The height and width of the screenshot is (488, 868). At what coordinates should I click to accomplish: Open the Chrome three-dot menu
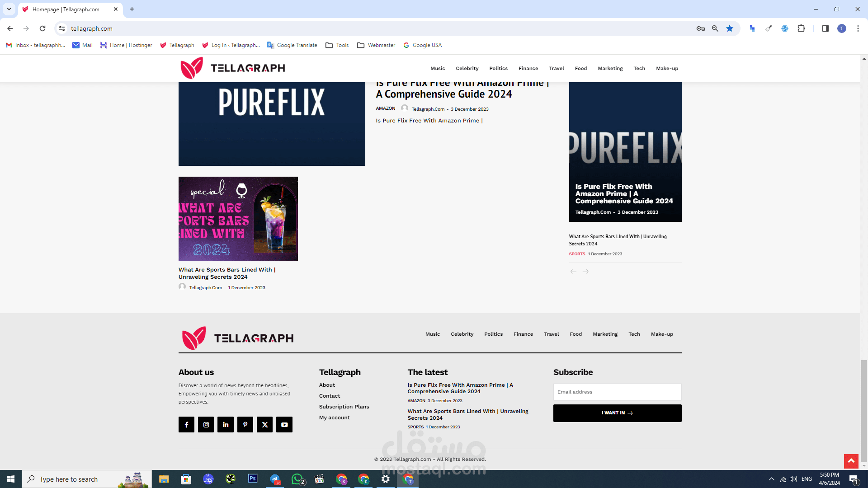pyautogui.click(x=858, y=28)
